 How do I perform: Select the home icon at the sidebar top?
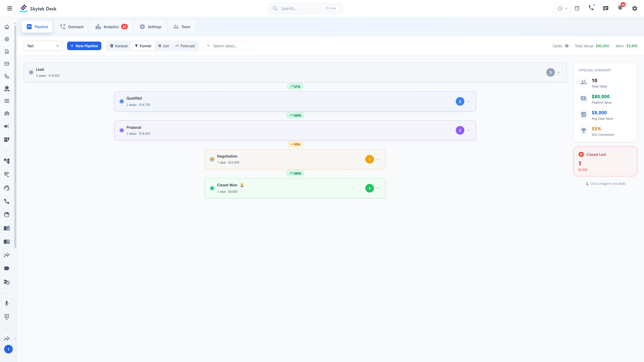pos(7,27)
